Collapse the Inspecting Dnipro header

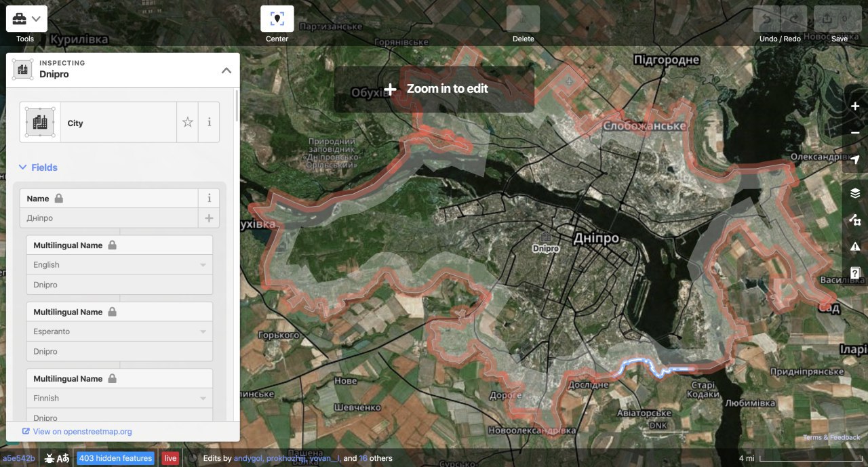(x=226, y=70)
